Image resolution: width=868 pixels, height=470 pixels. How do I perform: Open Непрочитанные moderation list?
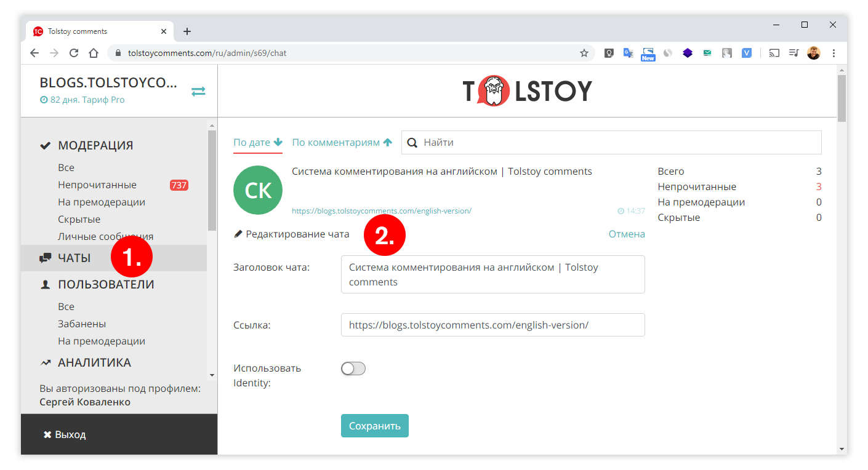coord(97,185)
